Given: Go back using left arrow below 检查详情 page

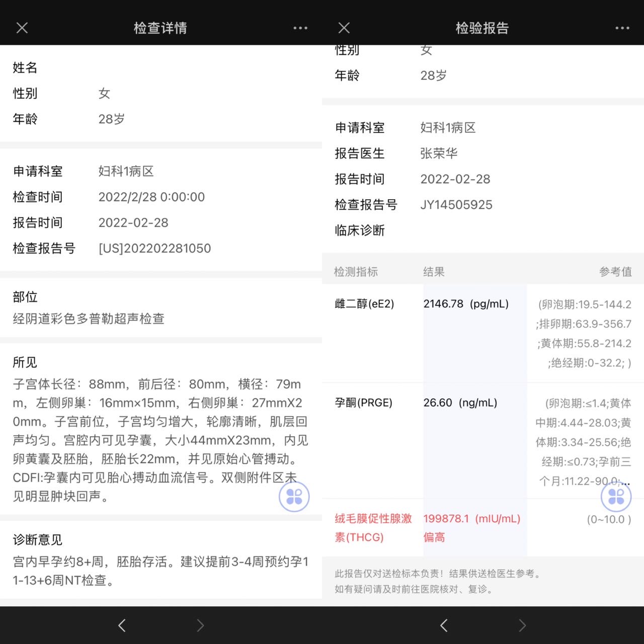Looking at the screenshot, I should (x=122, y=625).
